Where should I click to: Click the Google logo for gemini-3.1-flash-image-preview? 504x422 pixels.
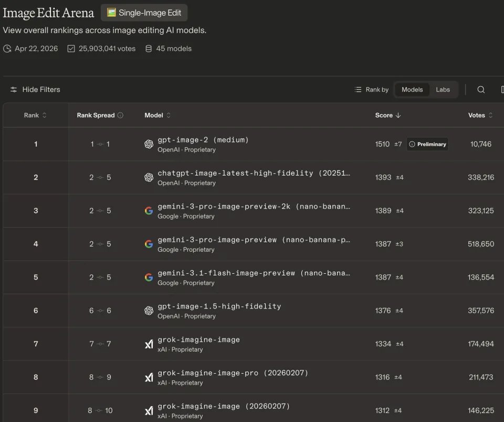click(149, 277)
